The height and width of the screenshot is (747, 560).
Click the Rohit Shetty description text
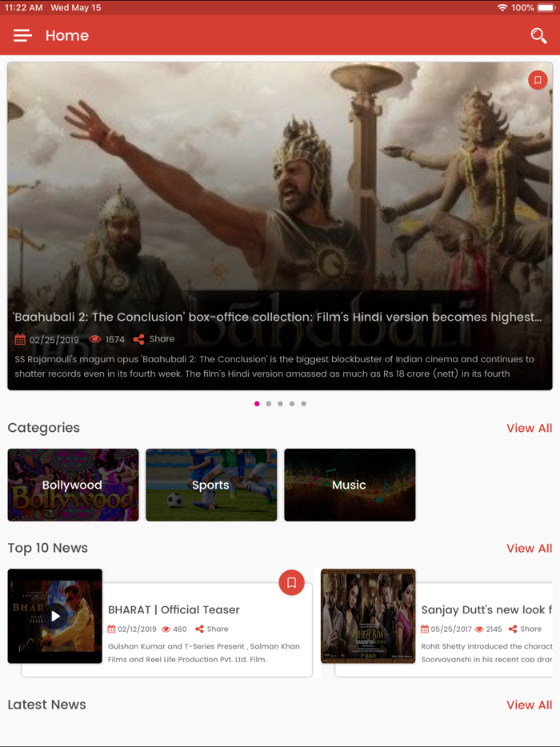pos(486,653)
